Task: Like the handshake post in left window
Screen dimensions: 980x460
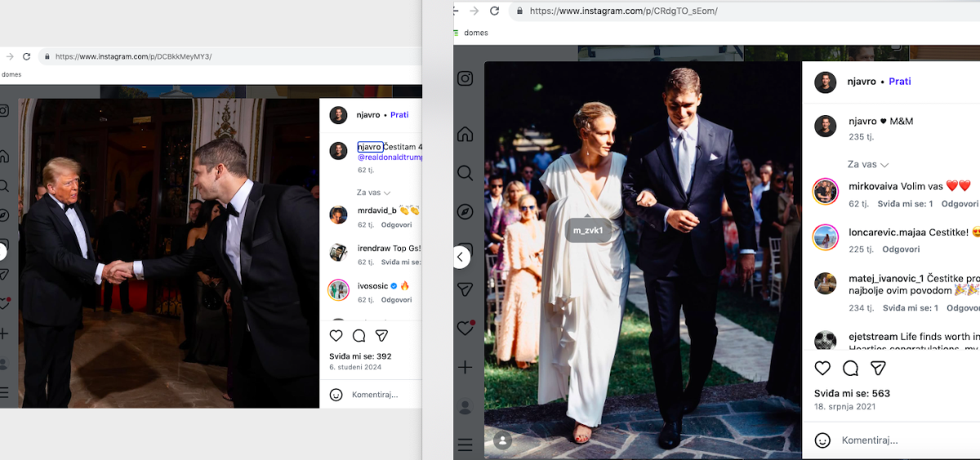Action: (336, 336)
